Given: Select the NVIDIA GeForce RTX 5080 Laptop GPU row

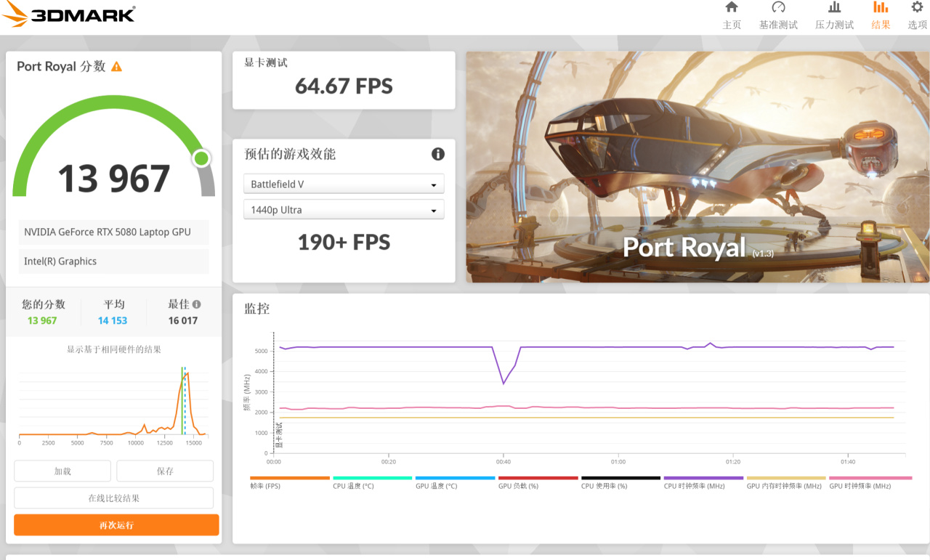Looking at the screenshot, I should [113, 232].
